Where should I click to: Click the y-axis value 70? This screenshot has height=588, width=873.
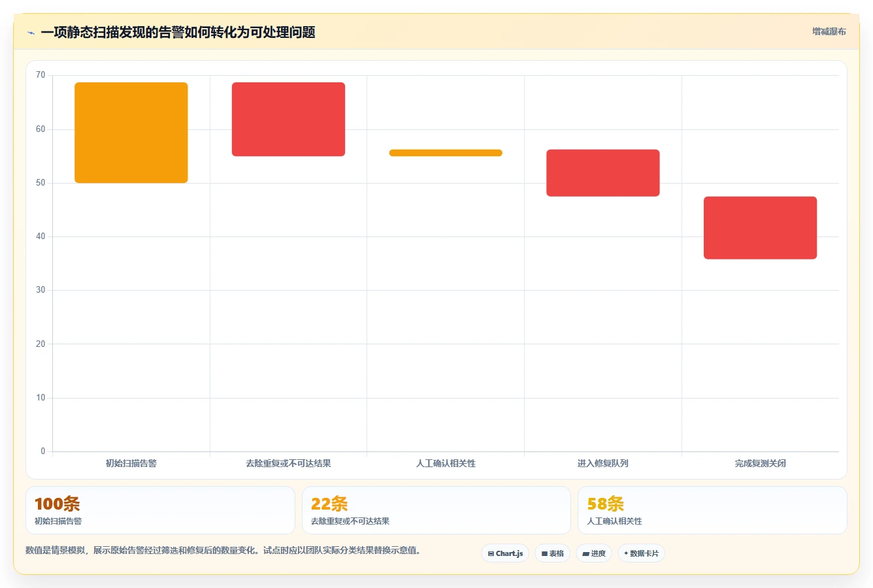41,75
